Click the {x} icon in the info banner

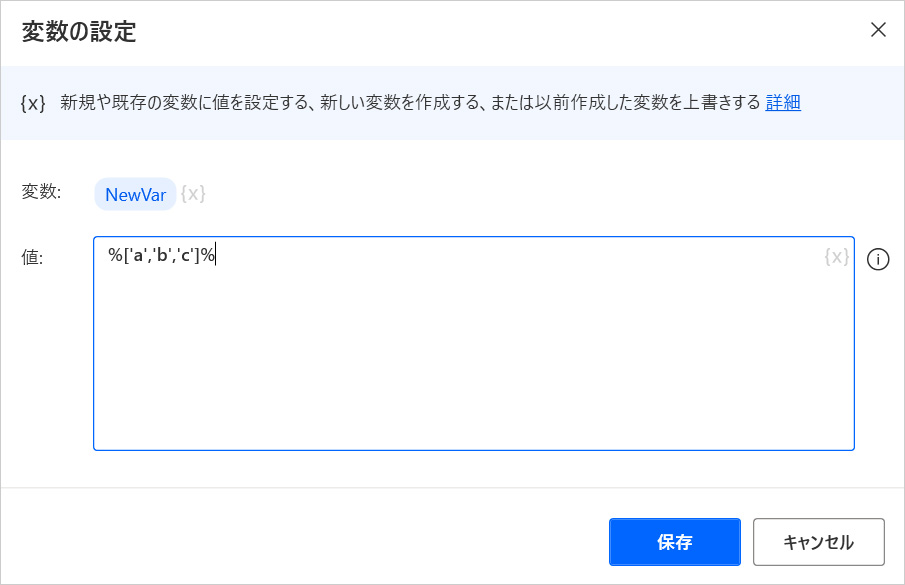(33, 103)
